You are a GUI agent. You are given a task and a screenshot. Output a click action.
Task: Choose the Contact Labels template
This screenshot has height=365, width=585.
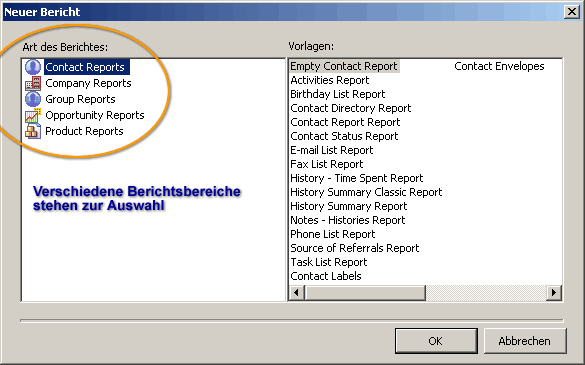click(x=326, y=276)
